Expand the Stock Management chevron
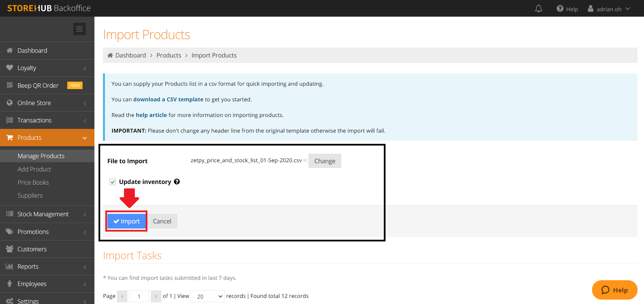644x304 pixels. pyautogui.click(x=85, y=215)
